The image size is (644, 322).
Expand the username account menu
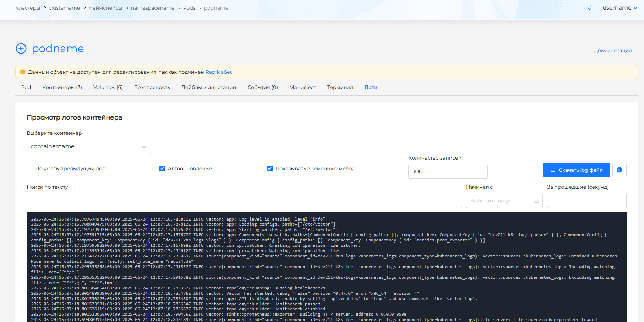[x=620, y=8]
